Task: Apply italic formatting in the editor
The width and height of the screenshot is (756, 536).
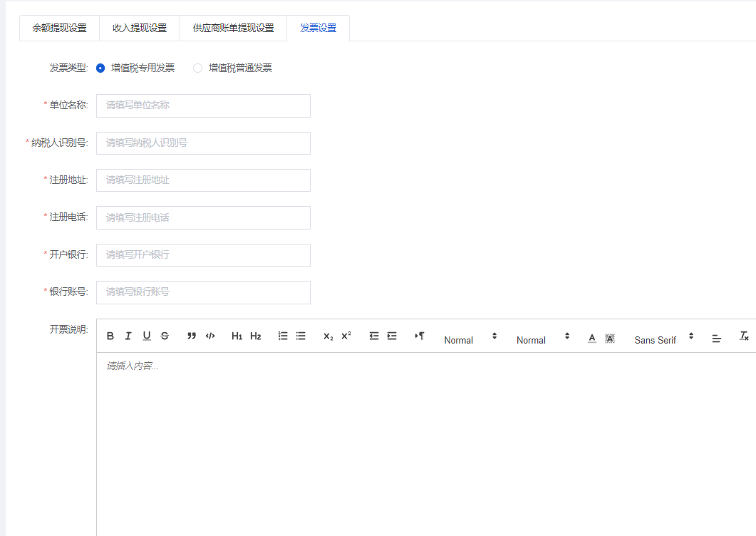Action: (128, 336)
